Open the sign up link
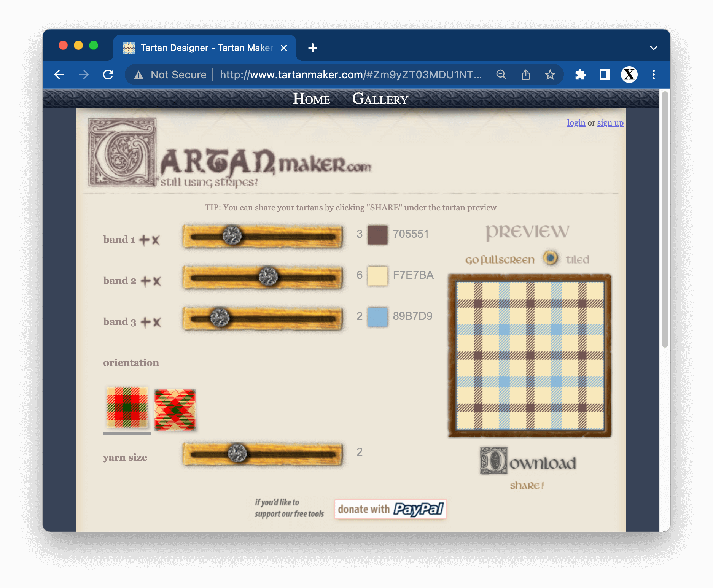The image size is (713, 588). 610,123
